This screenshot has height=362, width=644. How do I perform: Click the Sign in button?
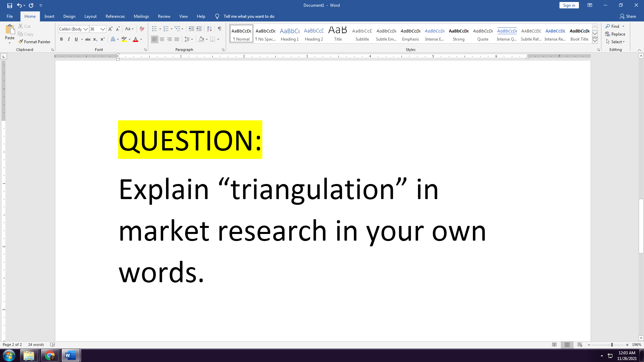(x=569, y=5)
